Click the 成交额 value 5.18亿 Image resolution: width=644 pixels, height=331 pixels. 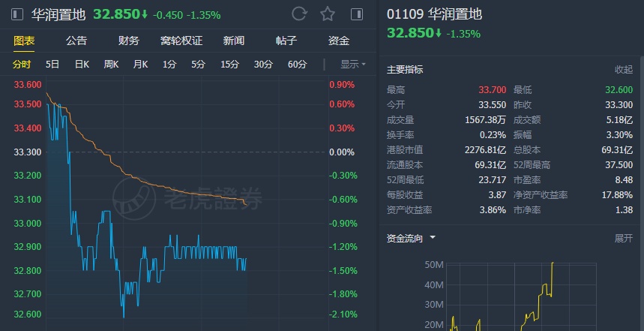[x=620, y=119]
